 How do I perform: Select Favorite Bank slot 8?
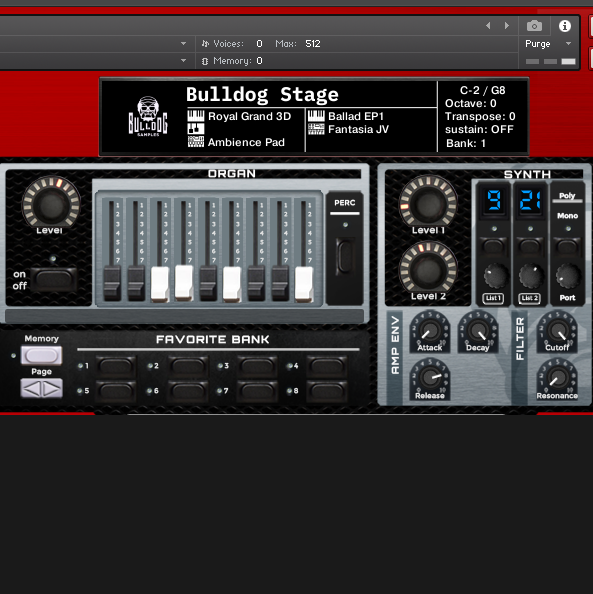(x=327, y=391)
